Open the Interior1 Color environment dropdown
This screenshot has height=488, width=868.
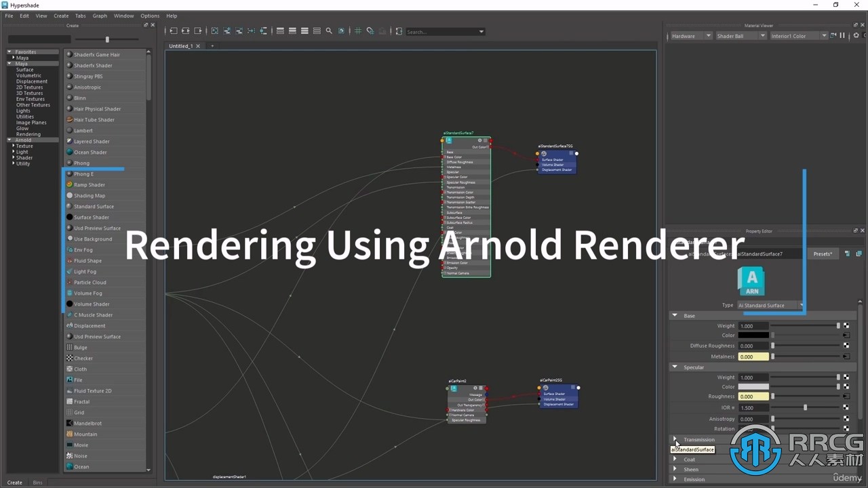coord(798,36)
